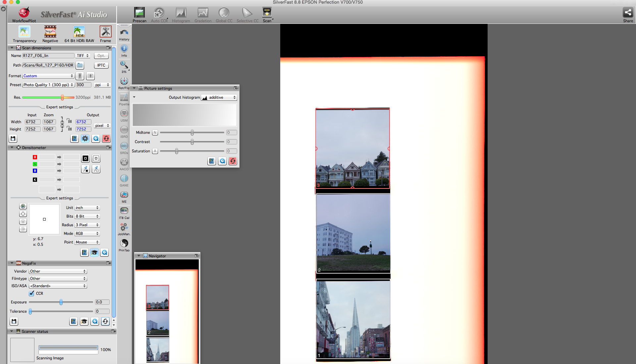The image size is (636, 364).
Task: Collapse the Picture settings panel
Action: click(134, 88)
